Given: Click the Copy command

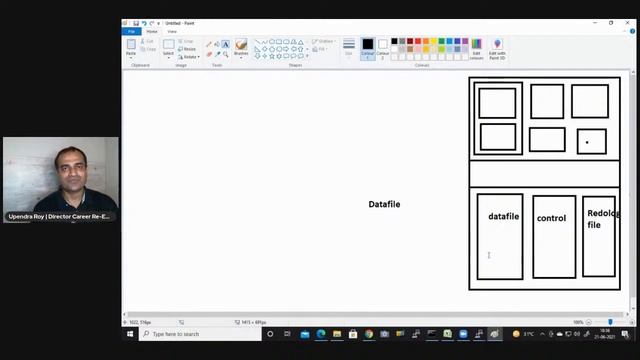Looking at the screenshot, I should [x=148, y=49].
